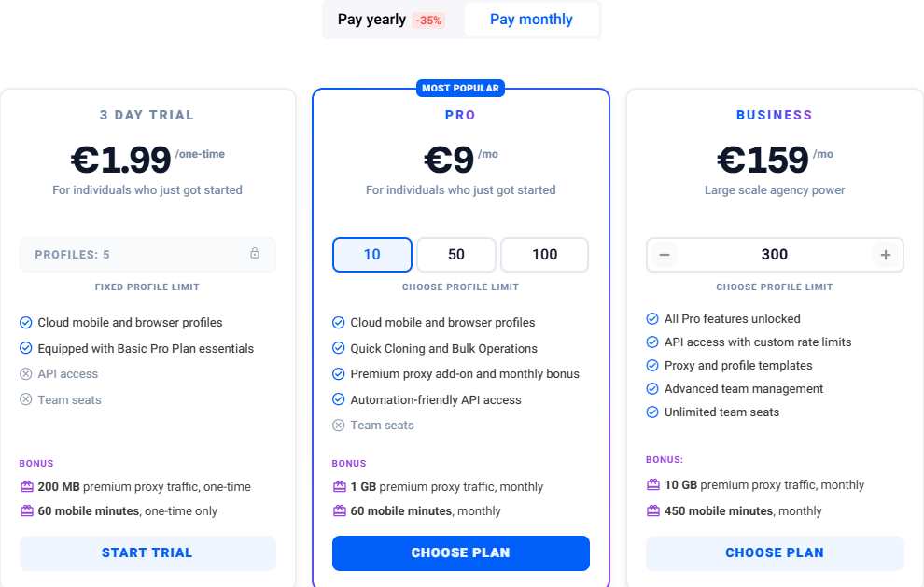Click the START TRIAL button

[147, 552]
